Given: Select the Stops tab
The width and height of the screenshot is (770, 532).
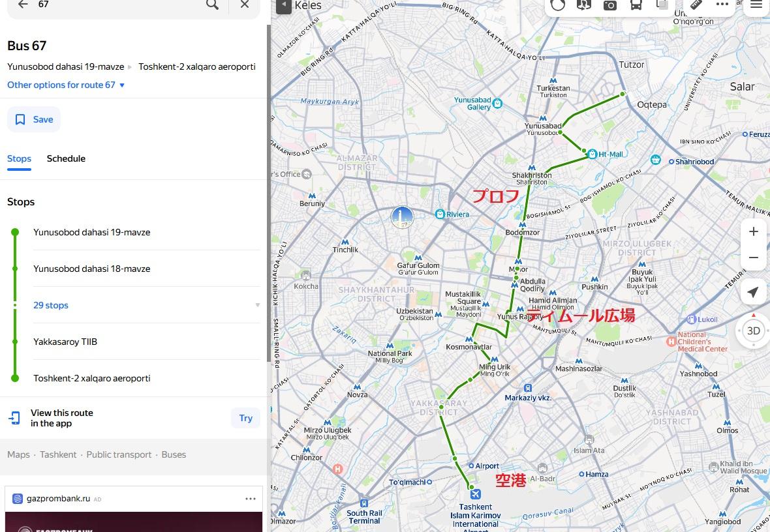Looking at the screenshot, I should point(19,158).
